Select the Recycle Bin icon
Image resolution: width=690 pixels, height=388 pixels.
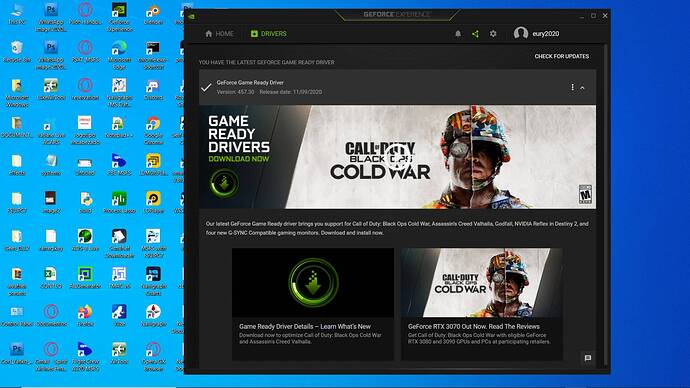click(17, 51)
